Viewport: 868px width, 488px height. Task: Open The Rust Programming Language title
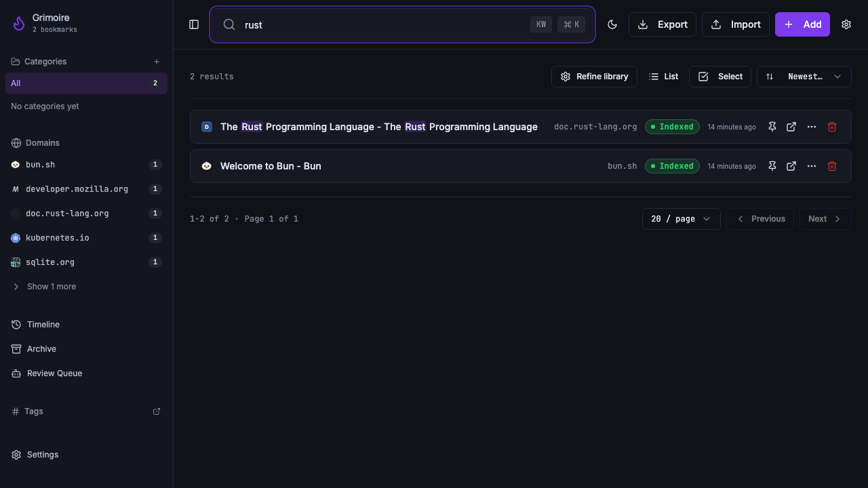(x=379, y=127)
